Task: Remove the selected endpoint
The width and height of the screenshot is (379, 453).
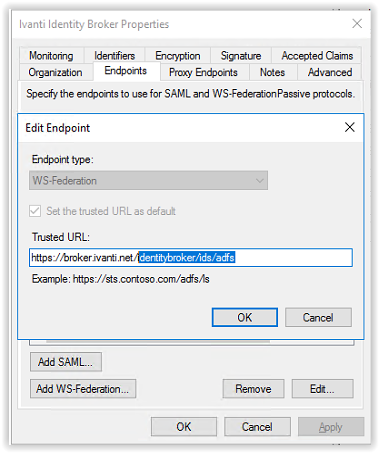Action: pyautogui.click(x=253, y=389)
